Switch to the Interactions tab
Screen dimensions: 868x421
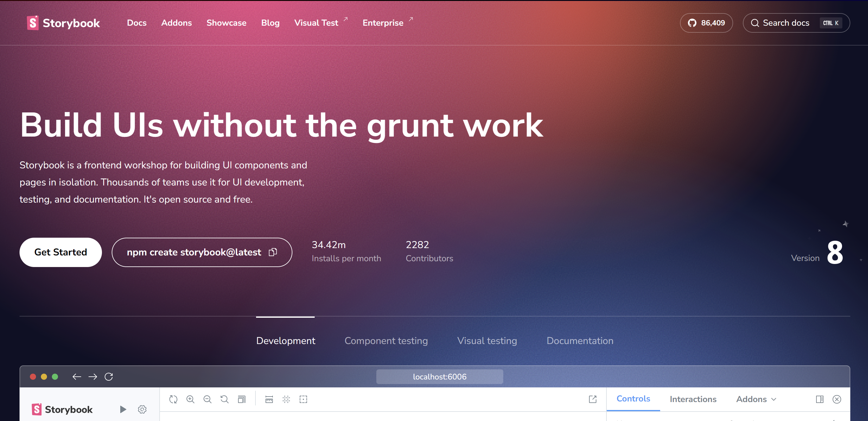(x=693, y=399)
